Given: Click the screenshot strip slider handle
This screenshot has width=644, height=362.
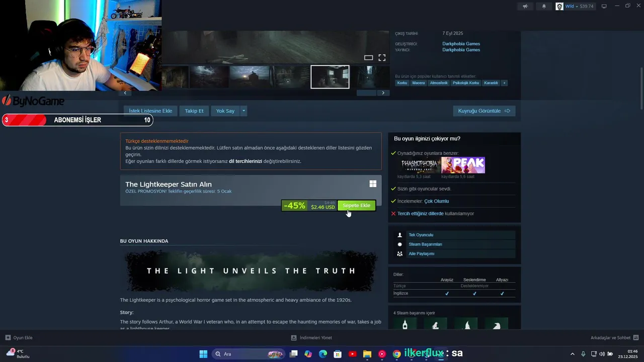Looking at the screenshot, I should (366, 93).
